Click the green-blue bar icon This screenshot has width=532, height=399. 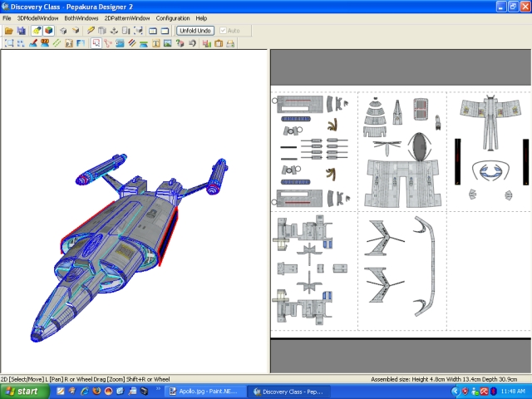(144, 43)
